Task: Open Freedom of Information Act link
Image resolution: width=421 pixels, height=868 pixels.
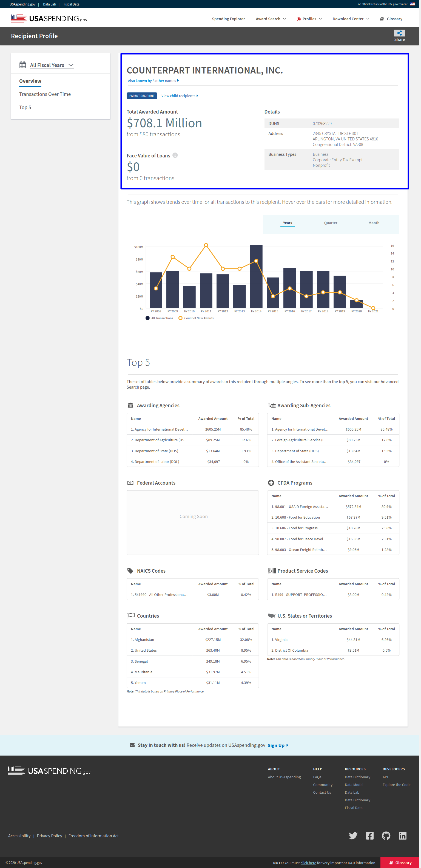Action: (x=94, y=836)
